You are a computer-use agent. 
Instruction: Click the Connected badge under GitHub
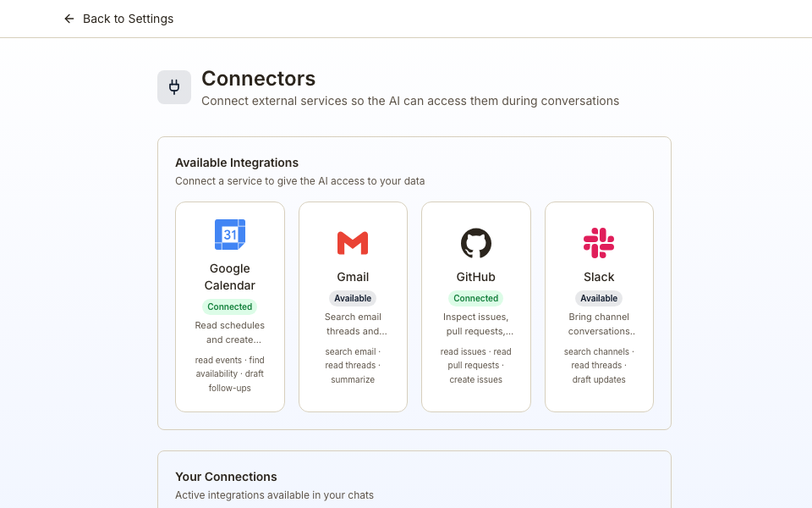(x=476, y=299)
